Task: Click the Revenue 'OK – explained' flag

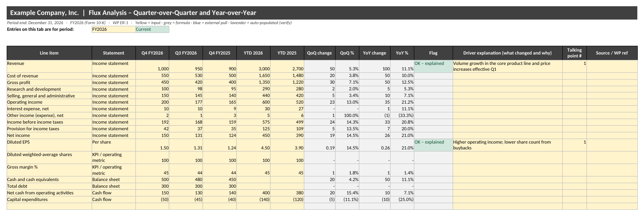Action: point(434,67)
